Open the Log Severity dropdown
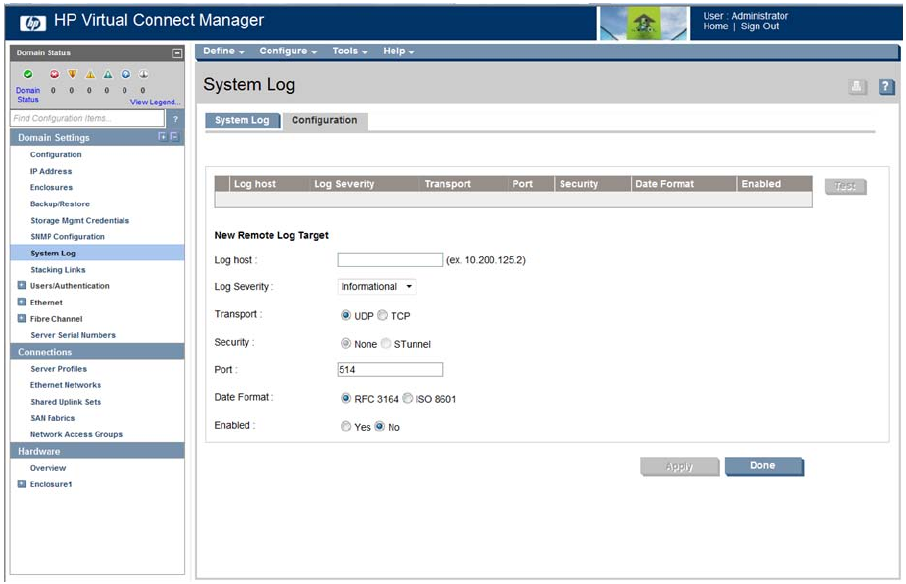This screenshot has width=906, height=584. point(377,287)
